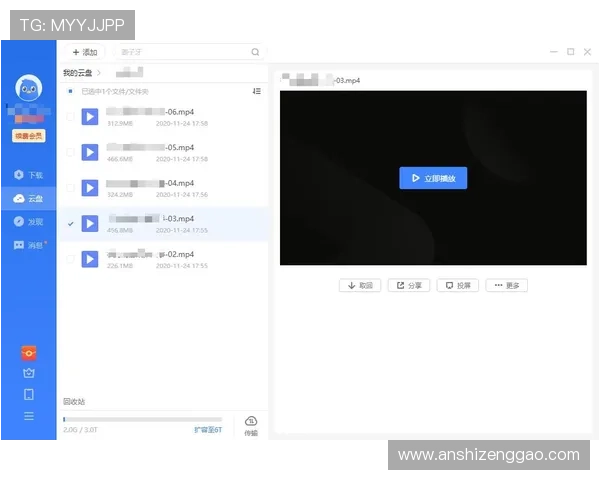Open the sort order dropdown in list header

pyautogui.click(x=257, y=91)
